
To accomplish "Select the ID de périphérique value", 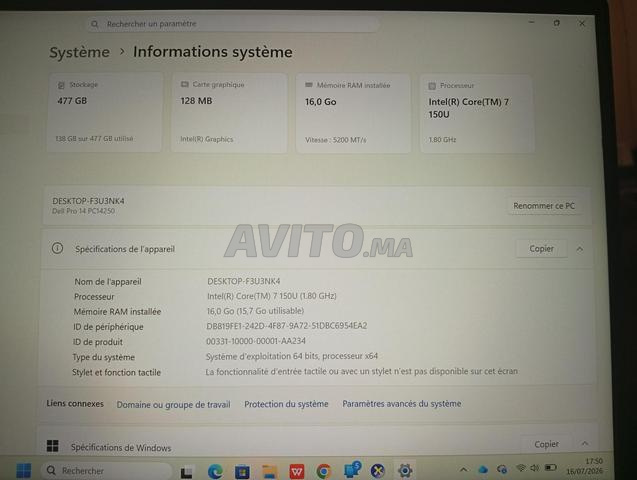I will (286, 326).
